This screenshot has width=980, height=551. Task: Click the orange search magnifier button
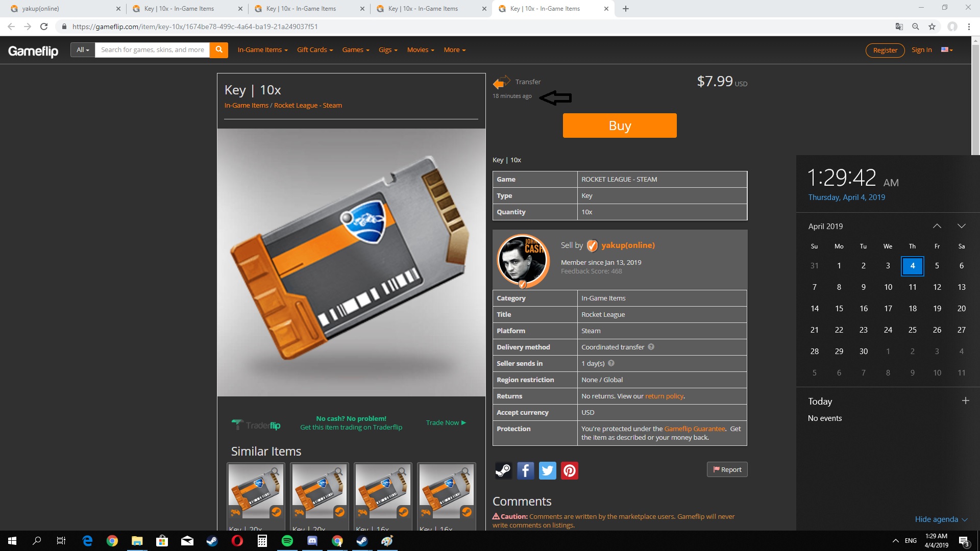(218, 49)
